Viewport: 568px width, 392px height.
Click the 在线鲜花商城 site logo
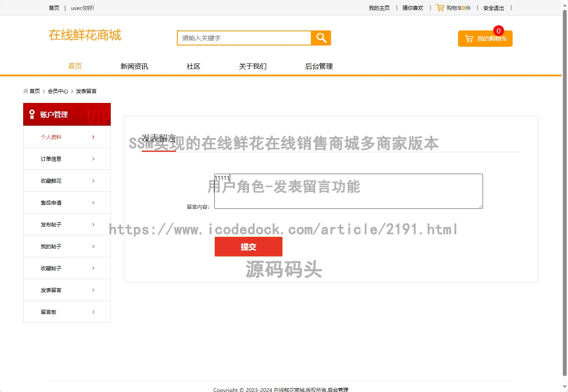[x=85, y=35]
